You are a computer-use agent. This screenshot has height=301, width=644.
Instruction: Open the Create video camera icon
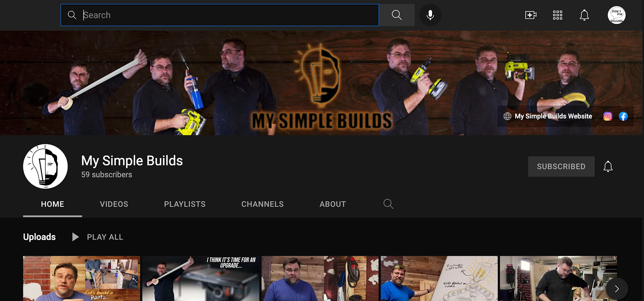click(x=531, y=15)
